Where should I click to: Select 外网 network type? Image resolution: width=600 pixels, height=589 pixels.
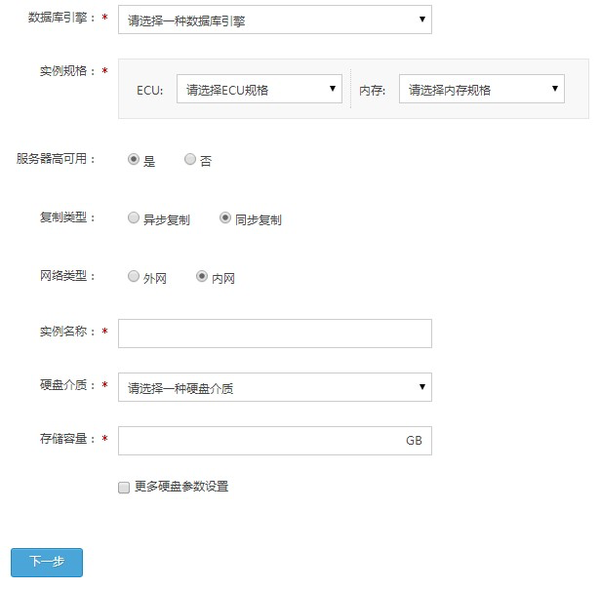(x=134, y=277)
